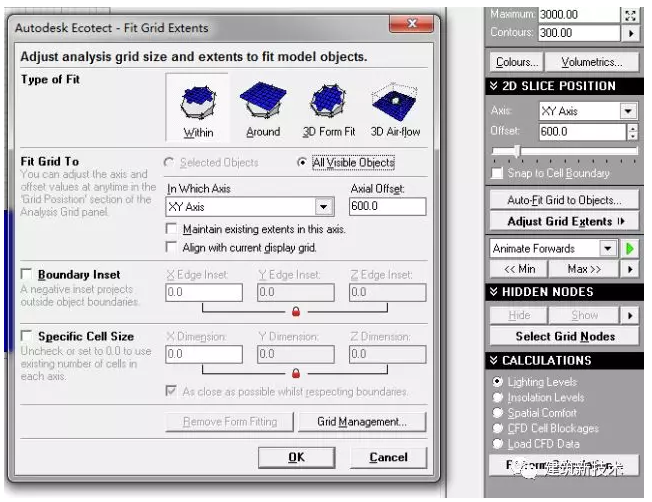Select Load CFD Data radio option
Image resolution: width=652 pixels, height=502 pixels.
coord(497,444)
